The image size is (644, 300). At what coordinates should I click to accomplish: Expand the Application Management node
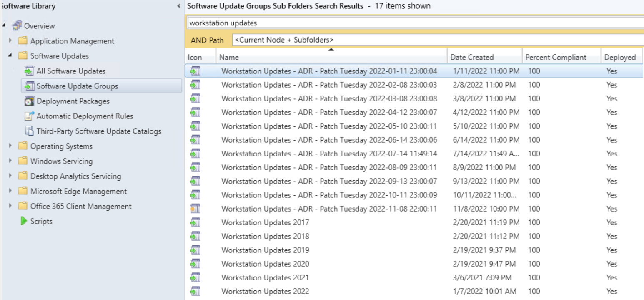[x=10, y=41]
